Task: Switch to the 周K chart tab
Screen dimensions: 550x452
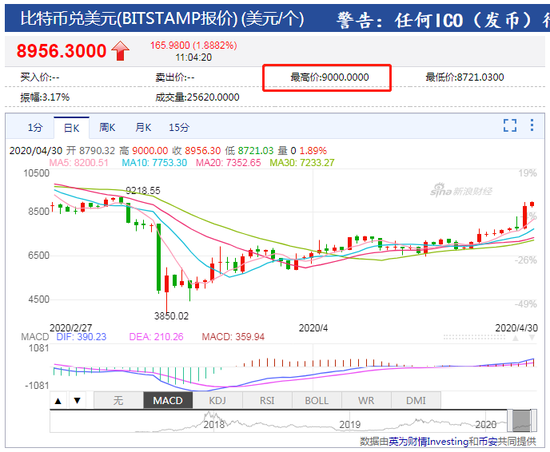Action: pyautogui.click(x=107, y=127)
